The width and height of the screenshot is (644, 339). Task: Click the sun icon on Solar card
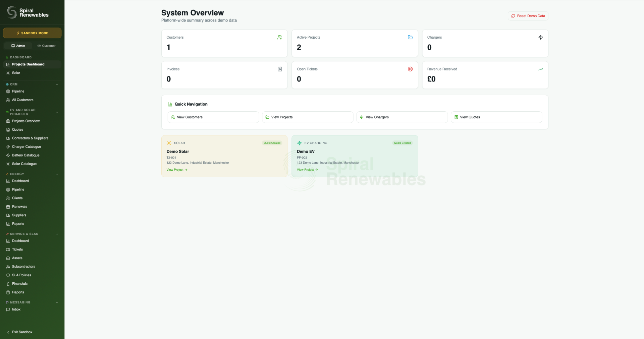pyautogui.click(x=169, y=143)
